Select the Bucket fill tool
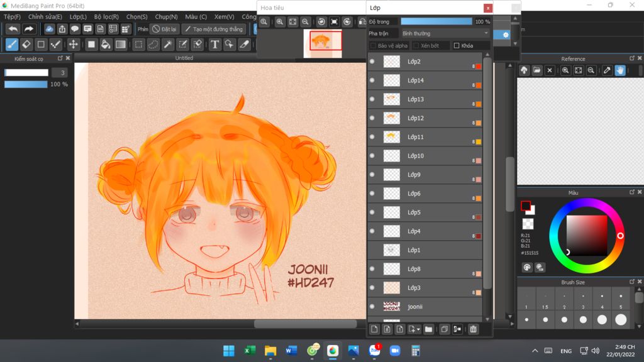644x362 pixels. (x=106, y=45)
